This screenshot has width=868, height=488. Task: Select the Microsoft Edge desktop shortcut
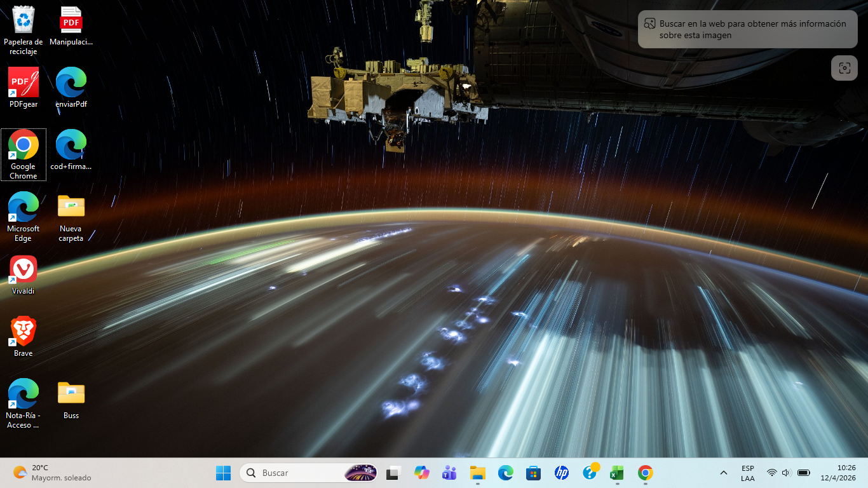coord(24,217)
